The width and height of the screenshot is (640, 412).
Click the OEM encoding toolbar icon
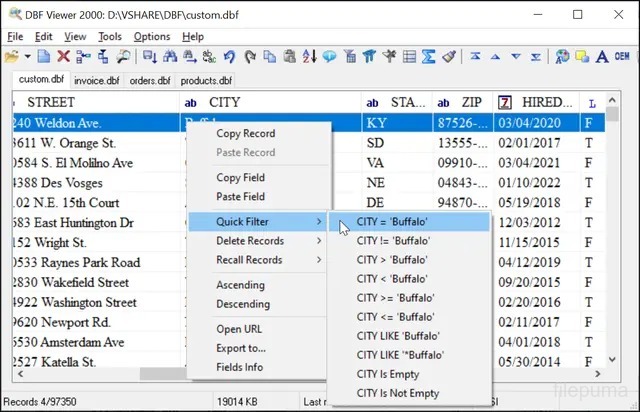[622, 57]
